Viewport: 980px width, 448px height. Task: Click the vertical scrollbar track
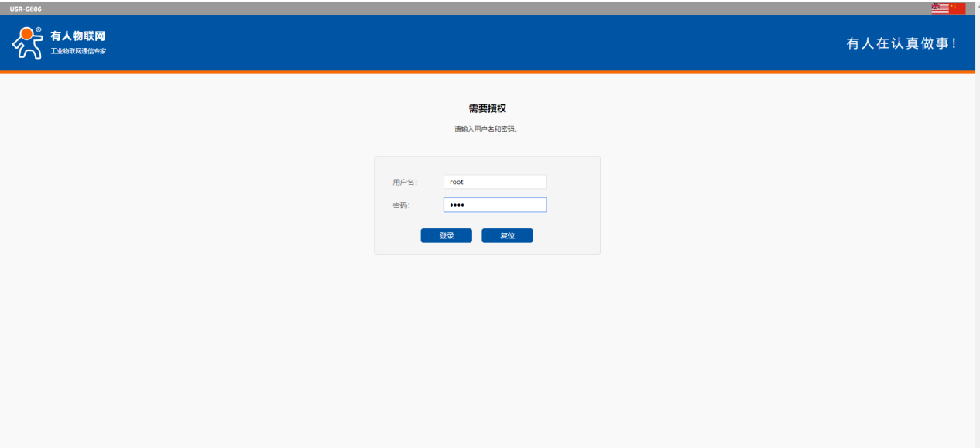click(x=977, y=232)
